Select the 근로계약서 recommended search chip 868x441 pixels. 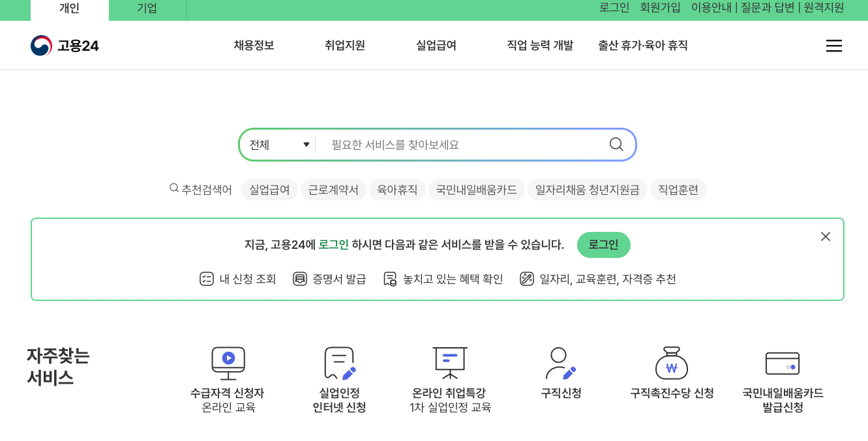(333, 190)
